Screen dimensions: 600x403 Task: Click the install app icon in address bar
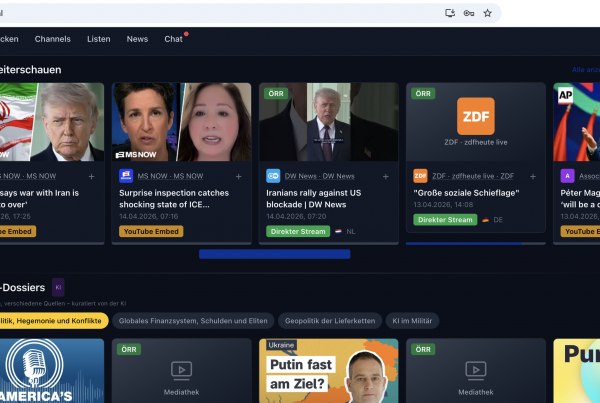pos(450,13)
